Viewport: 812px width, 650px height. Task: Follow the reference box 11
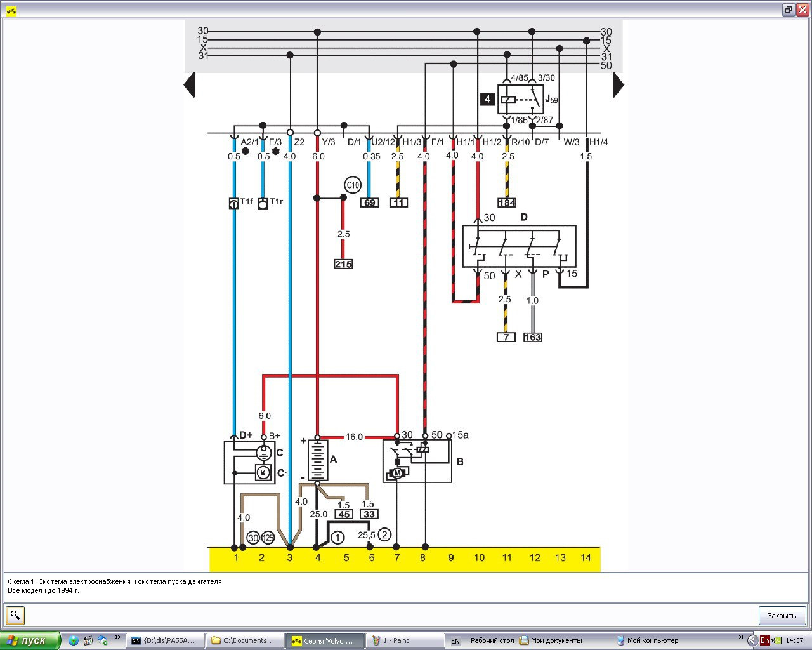point(398,202)
